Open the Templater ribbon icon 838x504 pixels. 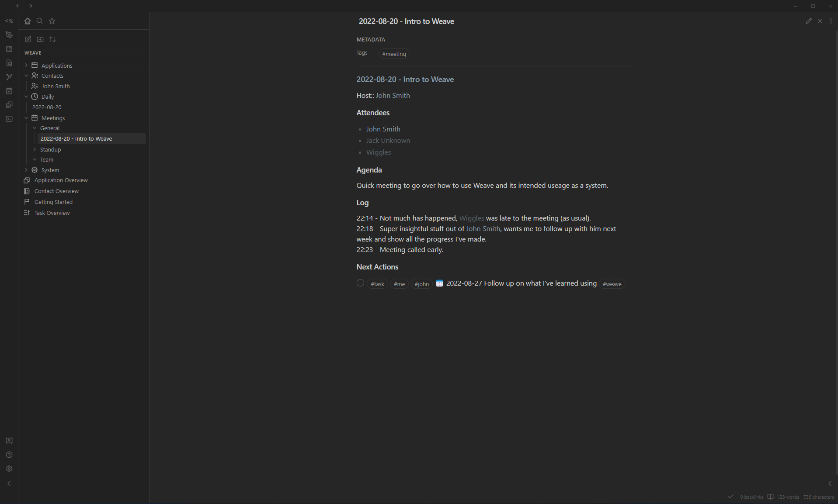[9, 21]
